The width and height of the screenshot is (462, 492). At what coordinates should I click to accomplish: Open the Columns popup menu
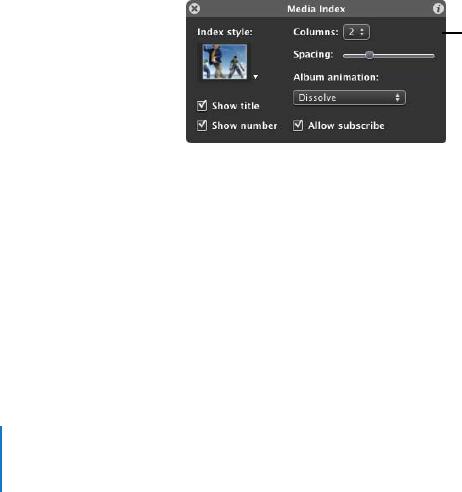(356, 32)
